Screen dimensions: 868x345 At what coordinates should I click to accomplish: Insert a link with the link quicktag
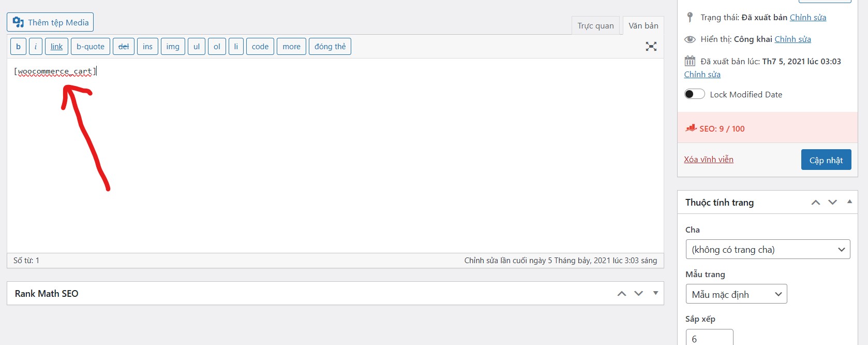click(56, 47)
